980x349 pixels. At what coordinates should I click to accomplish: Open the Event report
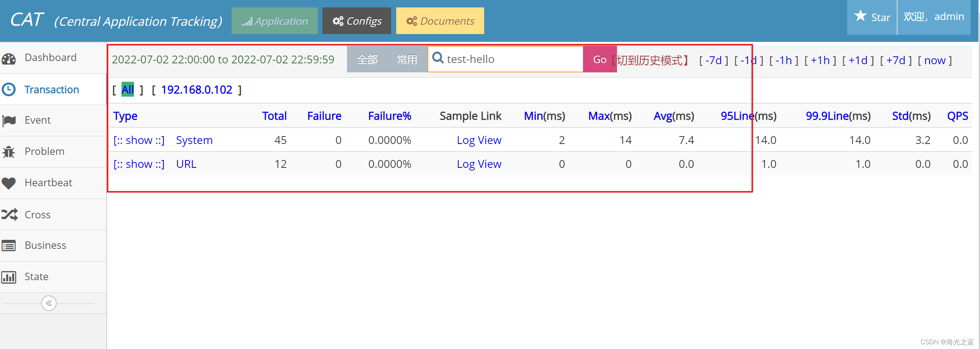click(x=53, y=121)
